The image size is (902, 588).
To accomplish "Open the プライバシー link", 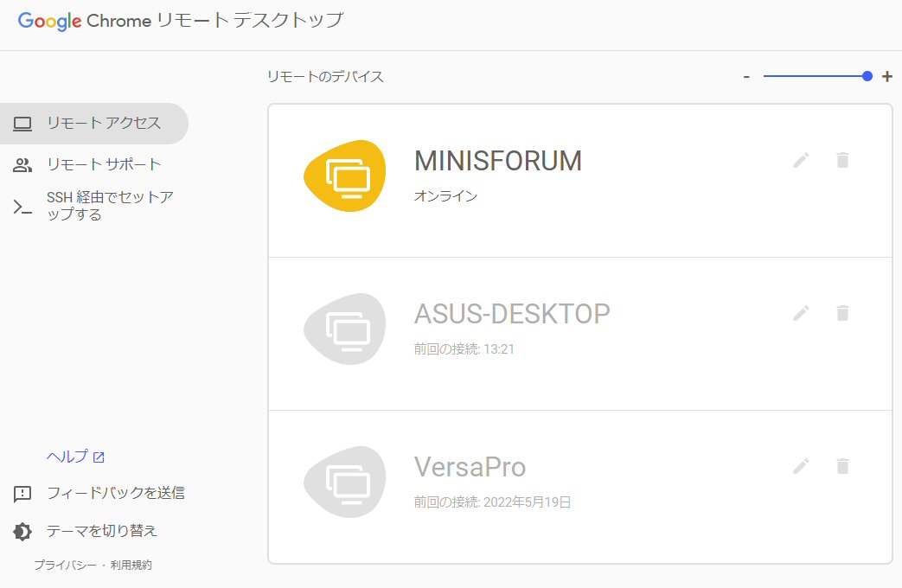I will [x=65, y=565].
